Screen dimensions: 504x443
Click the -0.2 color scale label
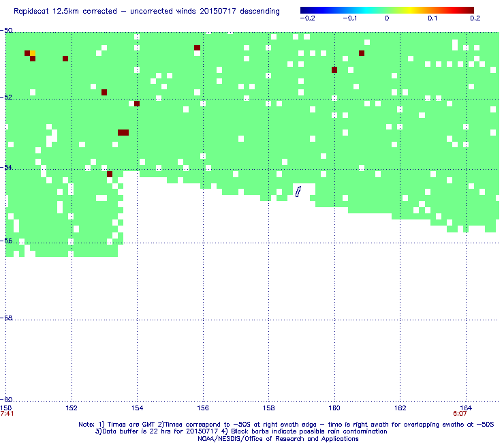[308, 18]
